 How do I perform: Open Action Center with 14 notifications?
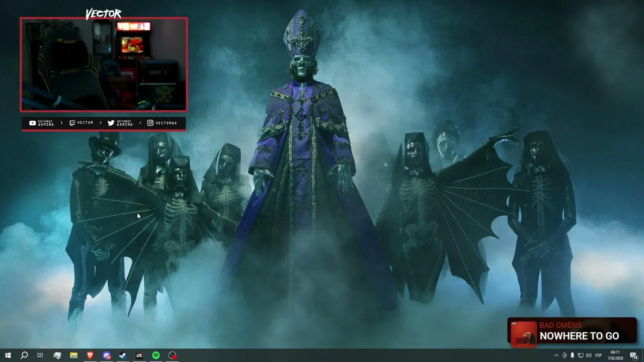pos(634,355)
